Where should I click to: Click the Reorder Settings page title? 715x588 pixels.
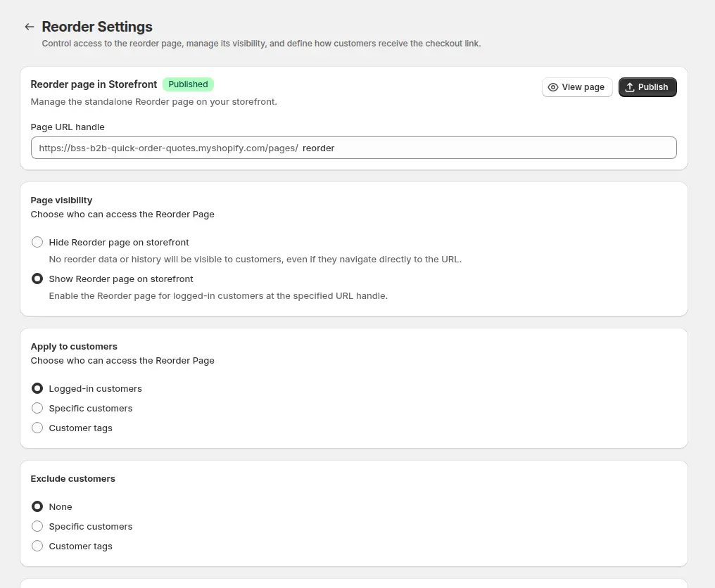[97, 27]
